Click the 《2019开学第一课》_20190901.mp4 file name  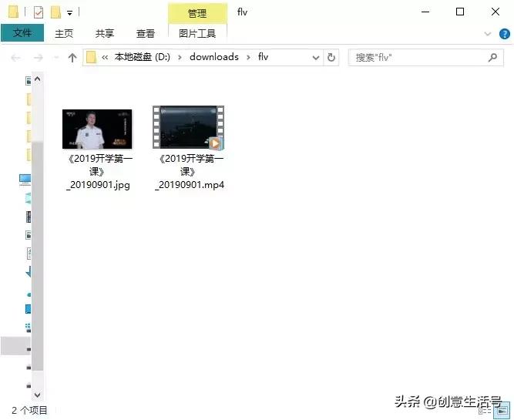(x=190, y=172)
